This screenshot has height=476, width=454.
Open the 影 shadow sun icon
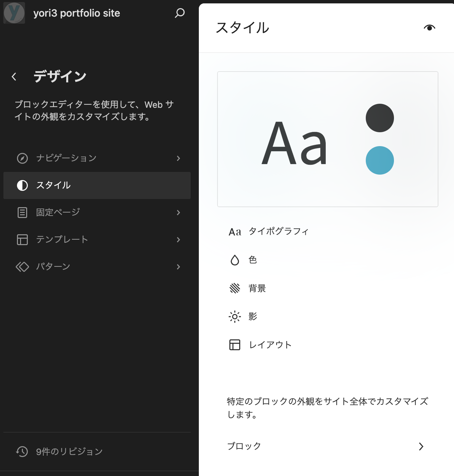point(235,317)
